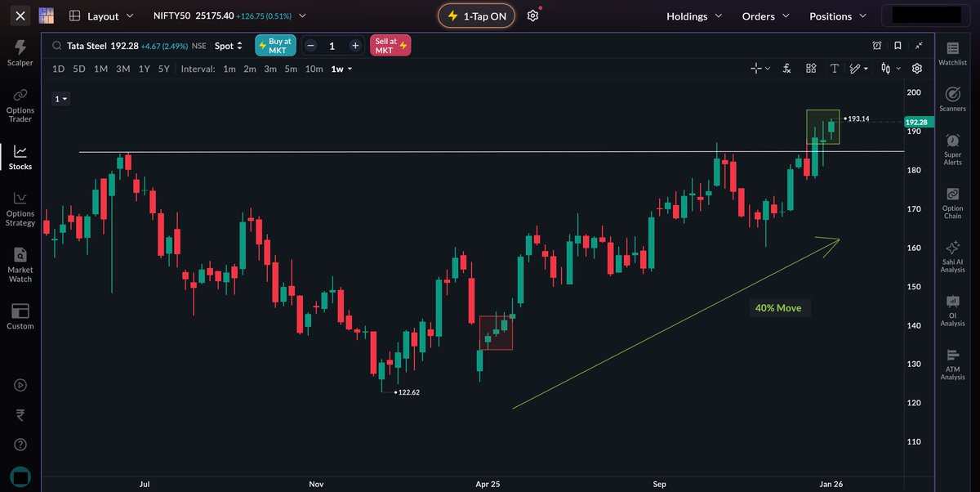This screenshot has height=492, width=980.
Task: Open the chart templates grid icon
Action: pyautogui.click(x=811, y=69)
